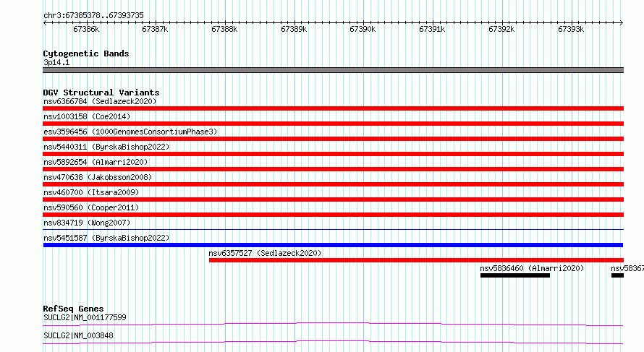The image size is (644, 352).
Task: Open variant nsv6366784 (Sedlazeck2020) label
Action: (100, 101)
